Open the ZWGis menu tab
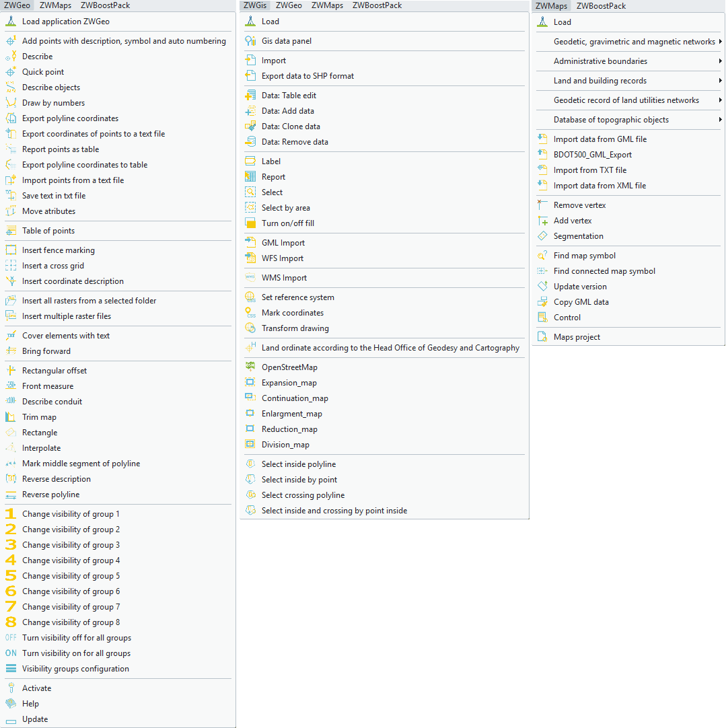Screen dimensions: 726x728 click(255, 5)
